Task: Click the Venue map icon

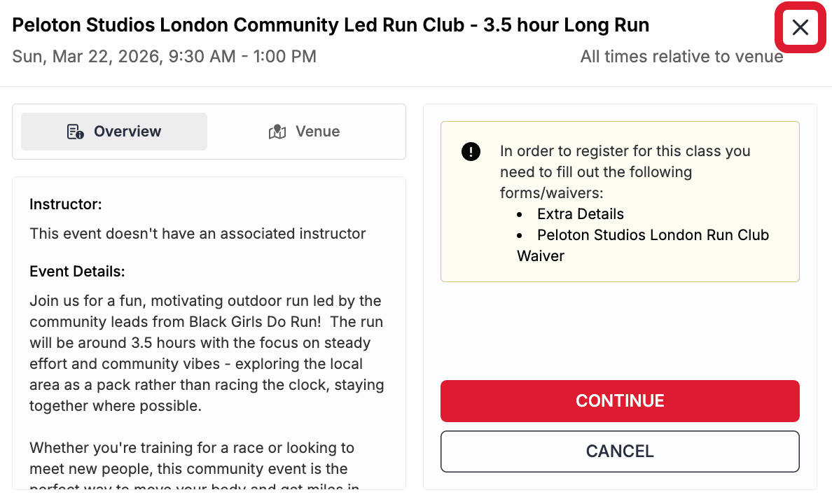Action: pyautogui.click(x=278, y=131)
